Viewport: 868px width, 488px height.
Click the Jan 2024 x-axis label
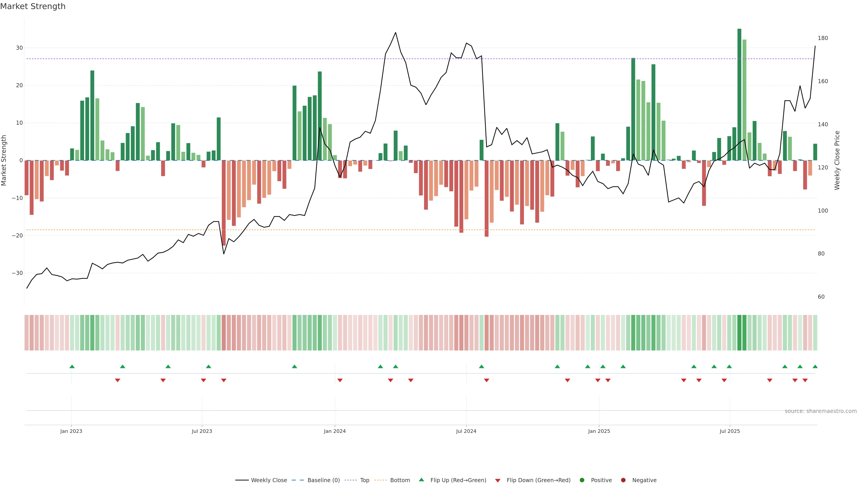point(335,431)
